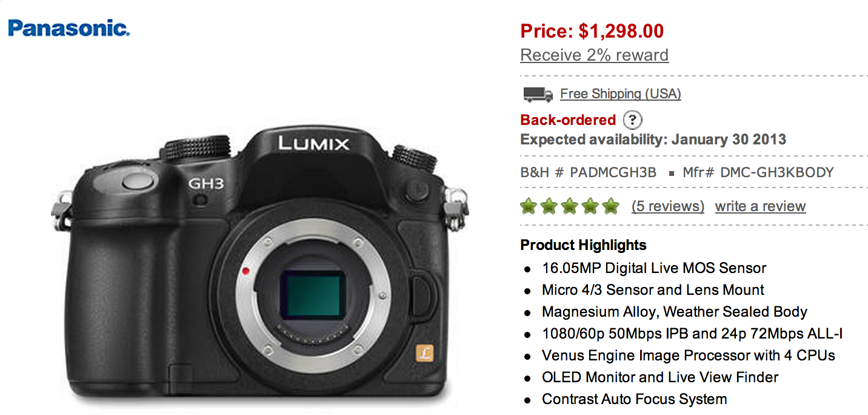Click the back-ordered question mark help icon

point(633,120)
